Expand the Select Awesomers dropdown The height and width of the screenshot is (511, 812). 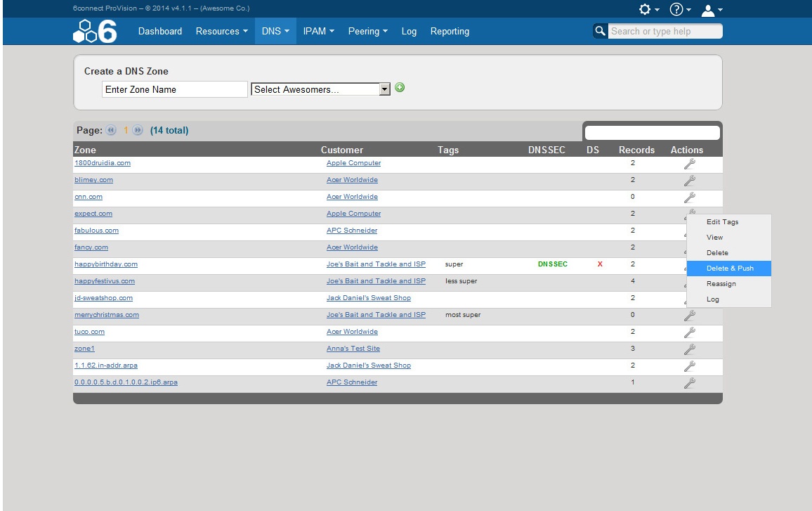point(384,89)
